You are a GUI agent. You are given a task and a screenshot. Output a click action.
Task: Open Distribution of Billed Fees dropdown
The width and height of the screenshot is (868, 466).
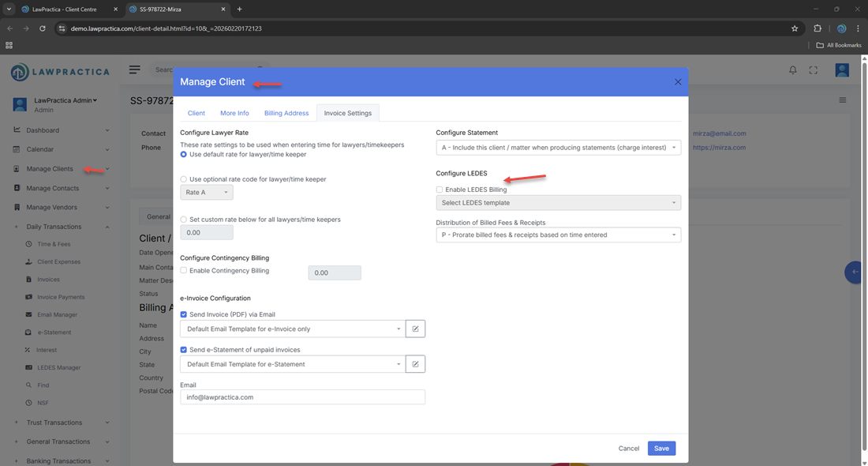click(558, 235)
